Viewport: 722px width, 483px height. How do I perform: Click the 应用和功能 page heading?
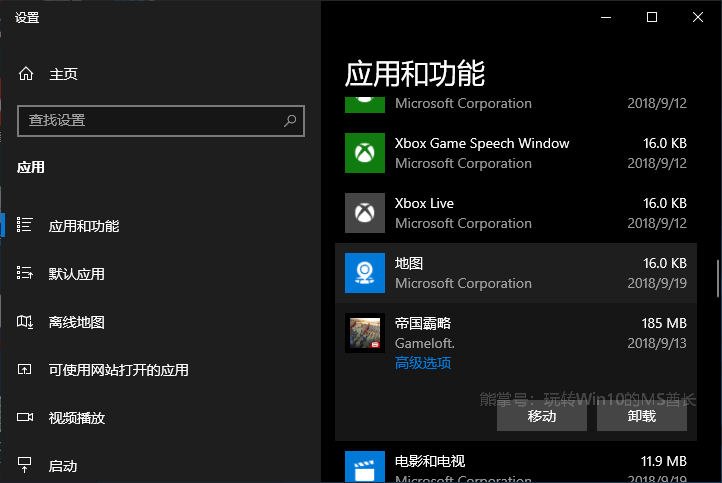pyautogui.click(x=414, y=74)
